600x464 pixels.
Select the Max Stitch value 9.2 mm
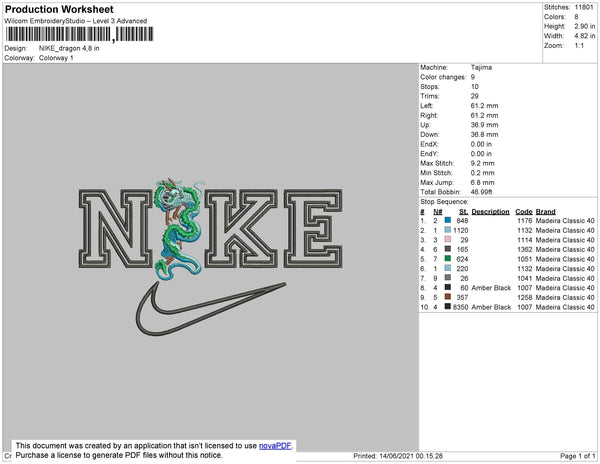pos(482,163)
